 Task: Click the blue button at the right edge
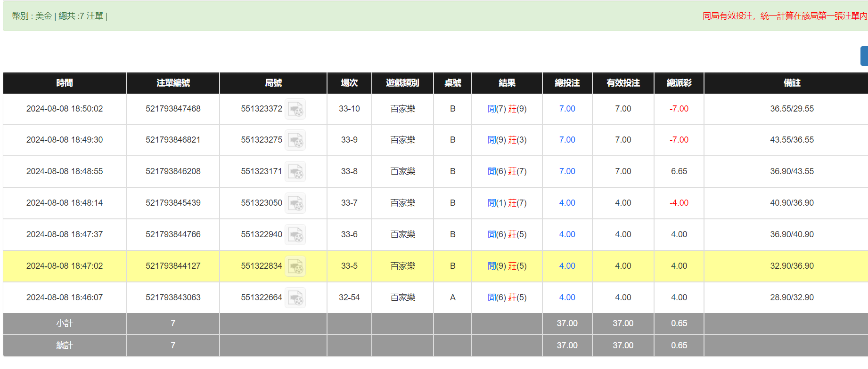click(864, 56)
